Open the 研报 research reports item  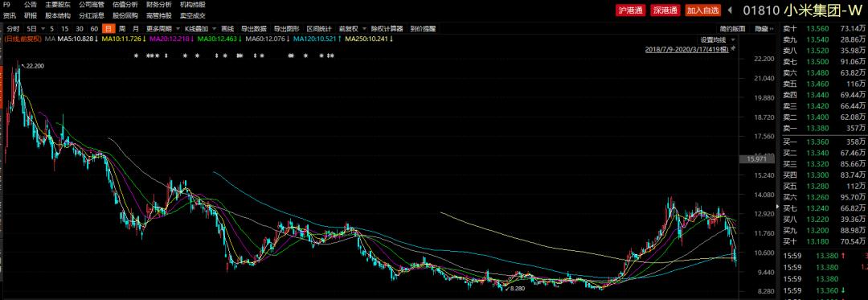click(30, 15)
